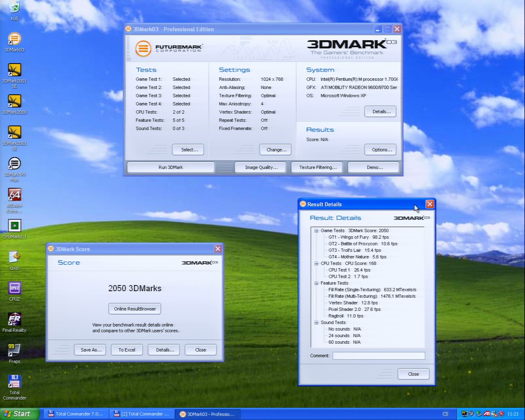525x420 pixels.
Task: Switch to the 3DMark03 taskbar item
Action: (x=208, y=414)
